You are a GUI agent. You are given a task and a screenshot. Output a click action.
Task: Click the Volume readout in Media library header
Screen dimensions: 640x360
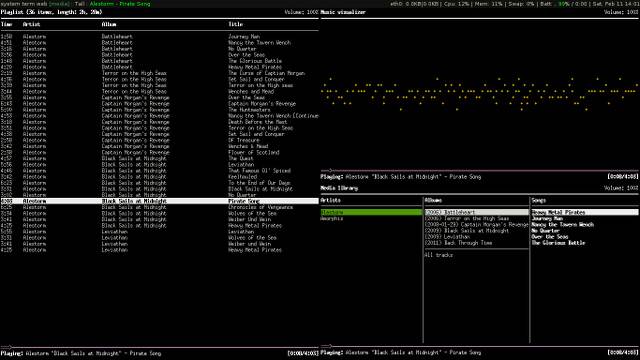click(621, 188)
